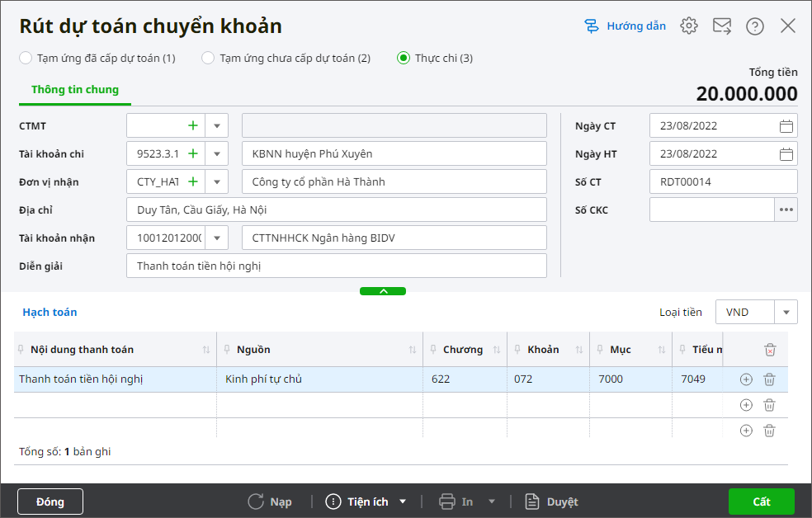Sort the Nguồn column

[413, 350]
